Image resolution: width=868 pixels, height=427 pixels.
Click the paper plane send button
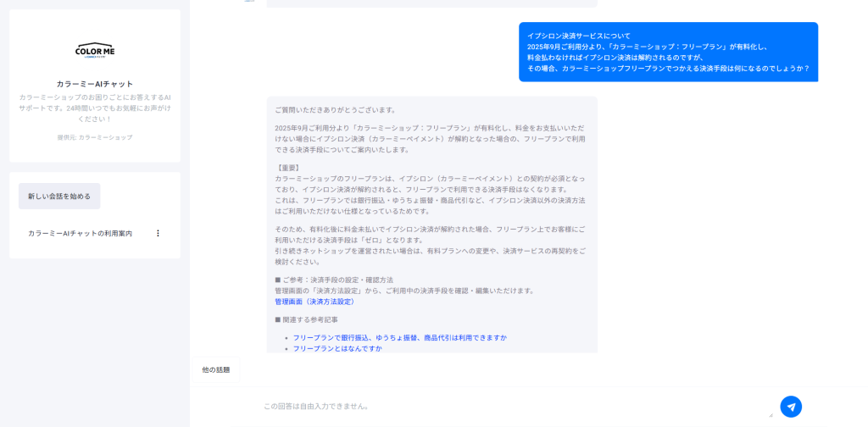791,407
